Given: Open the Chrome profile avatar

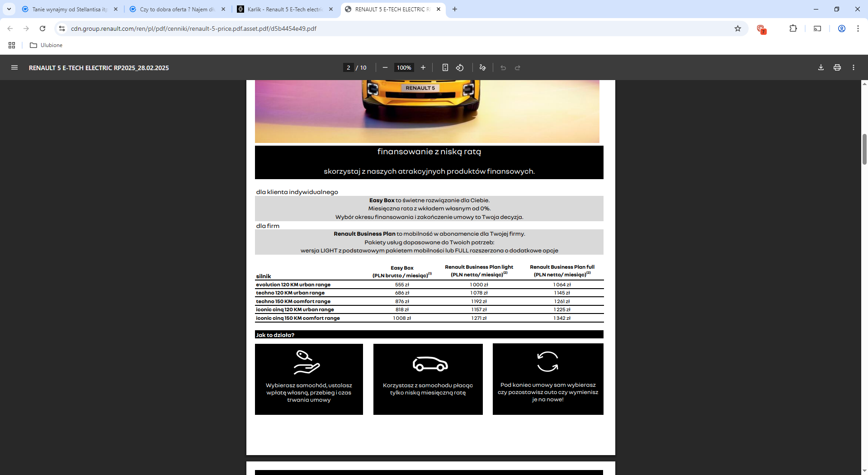Looking at the screenshot, I should (x=842, y=28).
